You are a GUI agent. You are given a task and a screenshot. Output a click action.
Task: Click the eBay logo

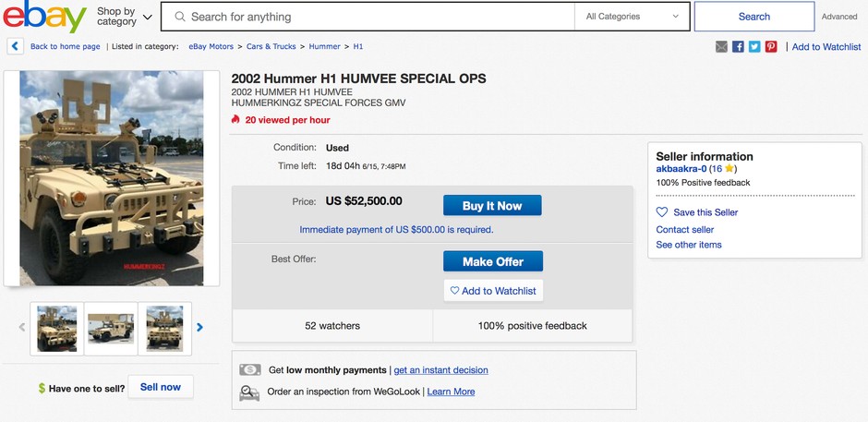click(45, 17)
